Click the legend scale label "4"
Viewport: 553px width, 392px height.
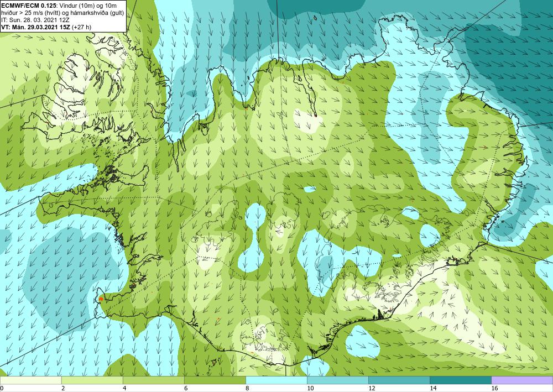(125, 389)
